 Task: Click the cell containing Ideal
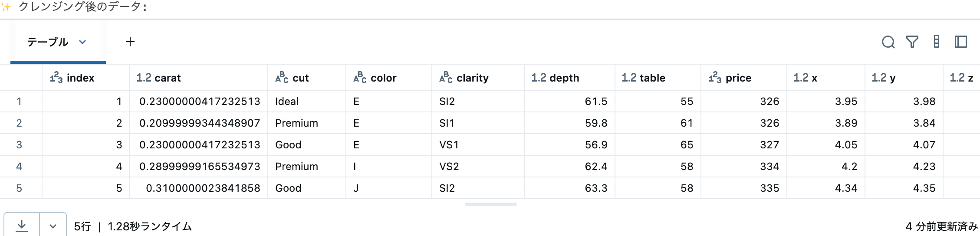(287, 102)
